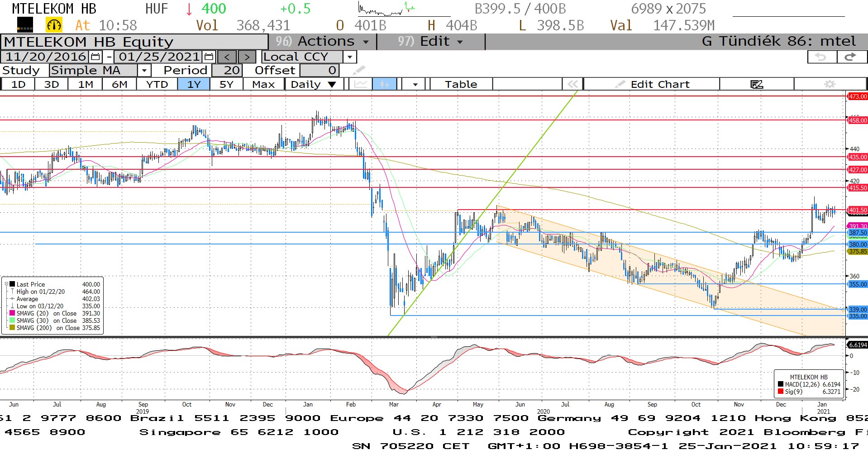Open the Simple MA study dropdown
The image size is (868, 464).
pos(144,71)
